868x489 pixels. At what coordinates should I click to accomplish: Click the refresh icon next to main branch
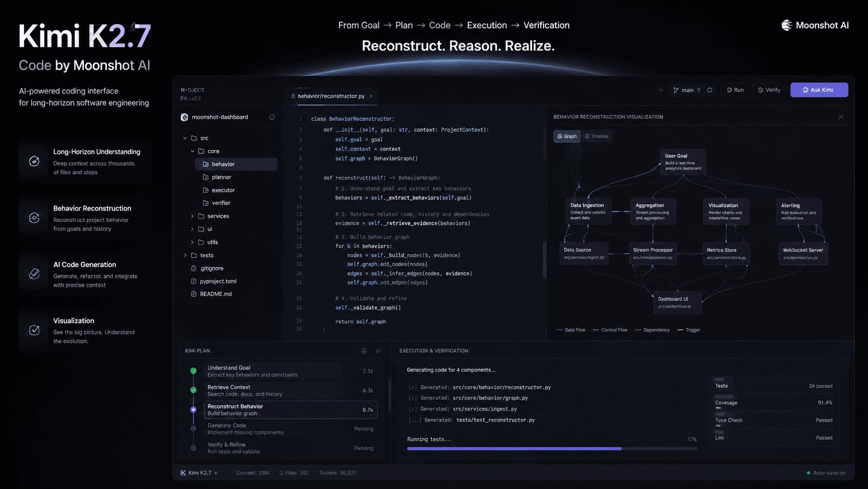tap(710, 90)
